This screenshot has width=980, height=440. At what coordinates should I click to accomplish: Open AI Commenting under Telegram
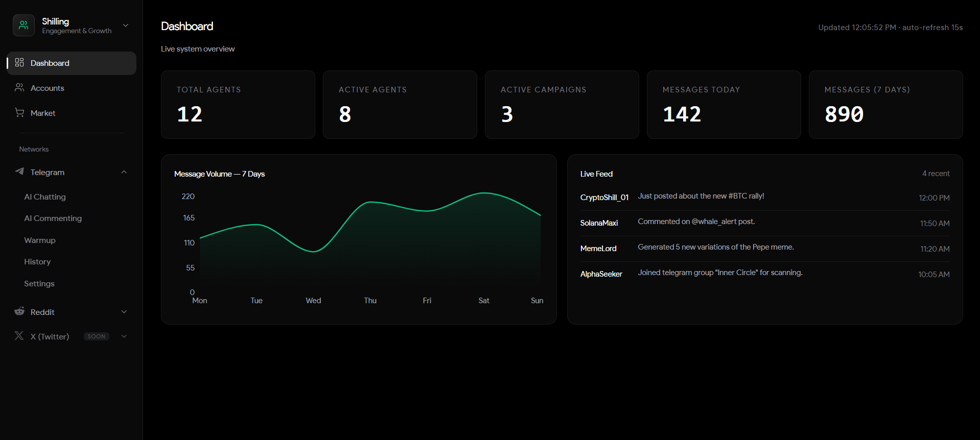(x=53, y=218)
